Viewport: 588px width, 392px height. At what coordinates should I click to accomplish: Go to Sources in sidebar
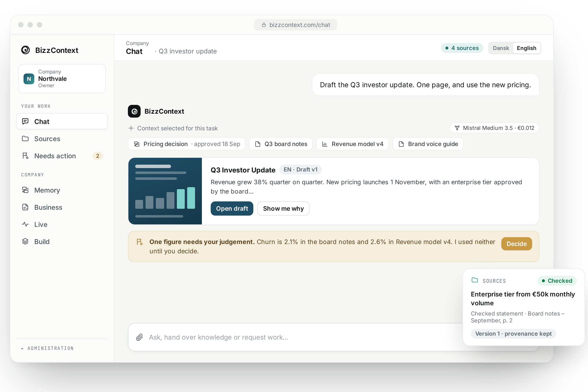(x=62, y=138)
